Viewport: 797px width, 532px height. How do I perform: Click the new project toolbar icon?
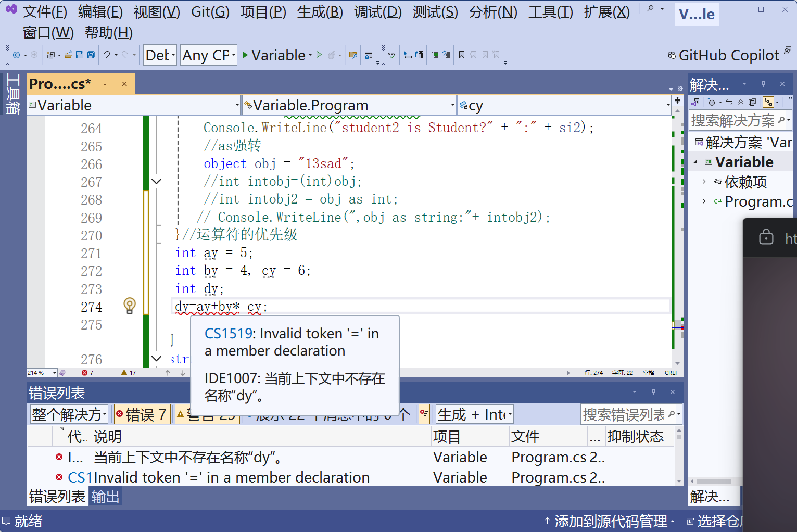pyautogui.click(x=50, y=55)
